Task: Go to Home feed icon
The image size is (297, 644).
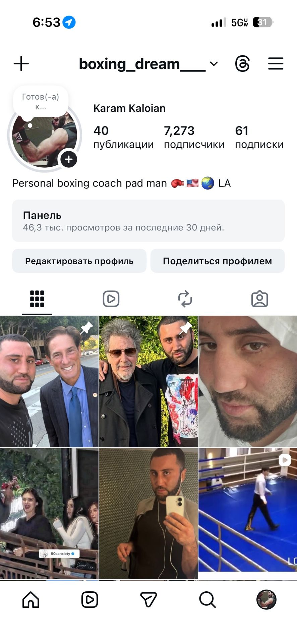Action: click(31, 599)
